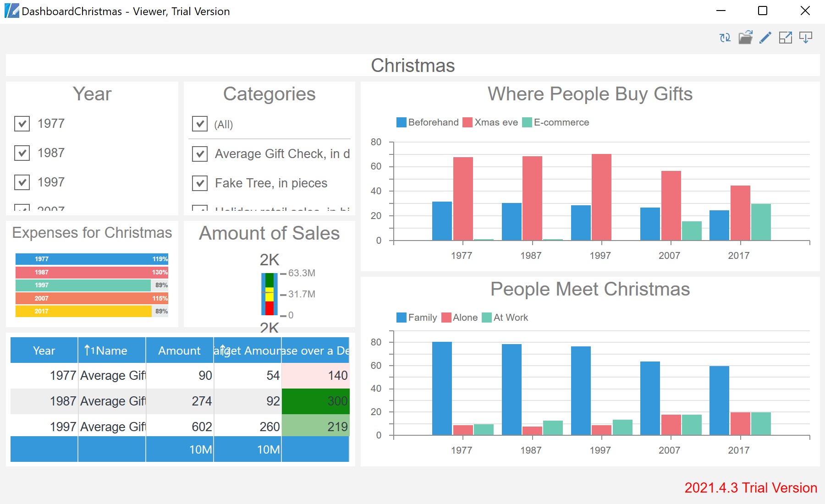Image resolution: width=825 pixels, height=504 pixels.
Task: Click the Christmas dashboard title
Action: [x=412, y=66]
